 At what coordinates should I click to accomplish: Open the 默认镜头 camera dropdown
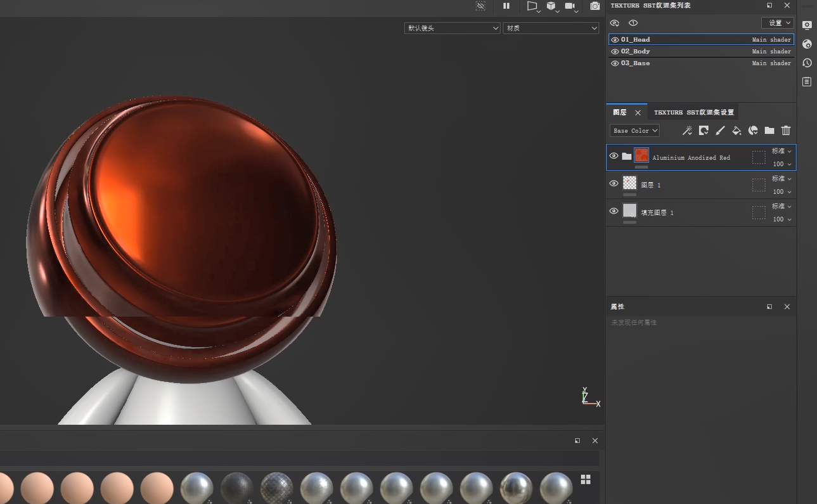(452, 28)
